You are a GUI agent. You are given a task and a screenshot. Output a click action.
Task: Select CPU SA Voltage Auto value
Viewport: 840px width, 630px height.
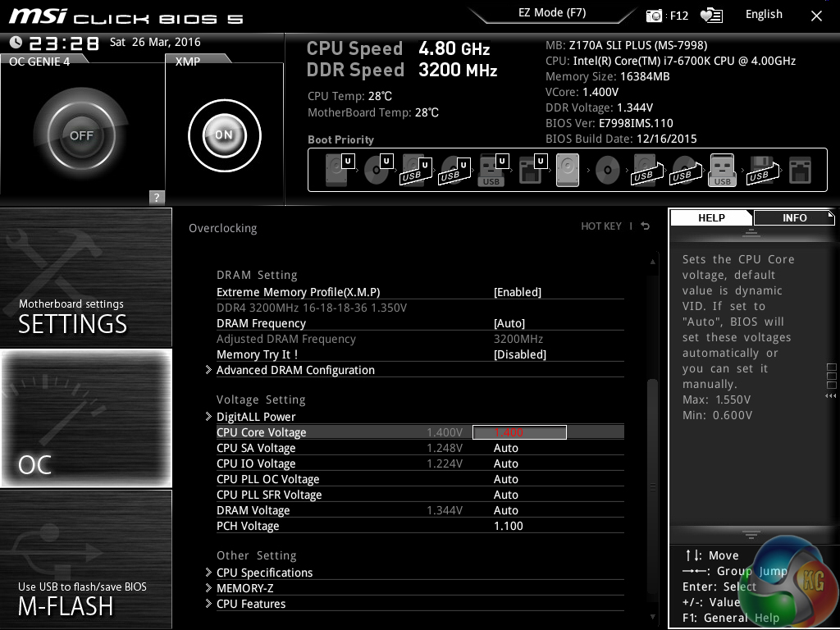[x=505, y=448]
